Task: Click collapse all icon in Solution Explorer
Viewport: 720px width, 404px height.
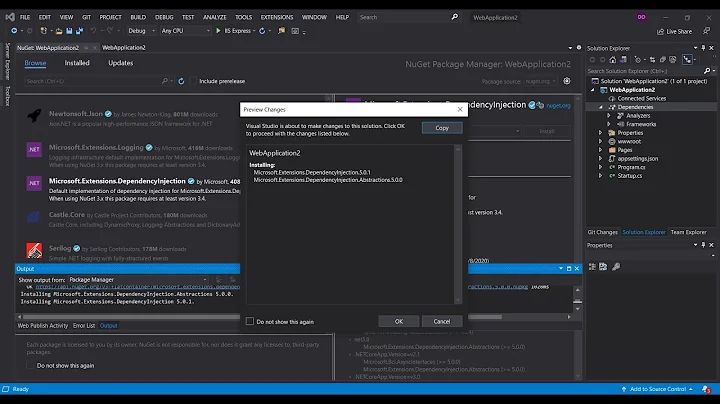Action: [x=663, y=60]
